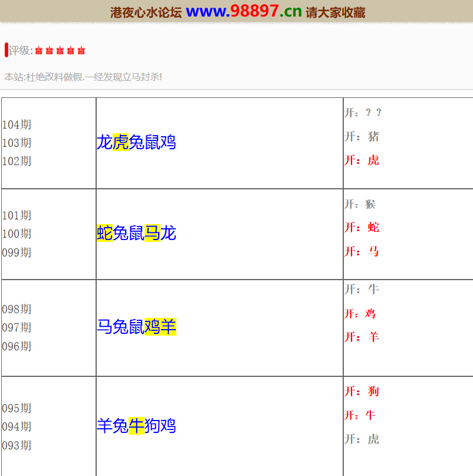Screen dimensions: 473x476
Task: Click the 开：猪 result entry
Action: 362,137
